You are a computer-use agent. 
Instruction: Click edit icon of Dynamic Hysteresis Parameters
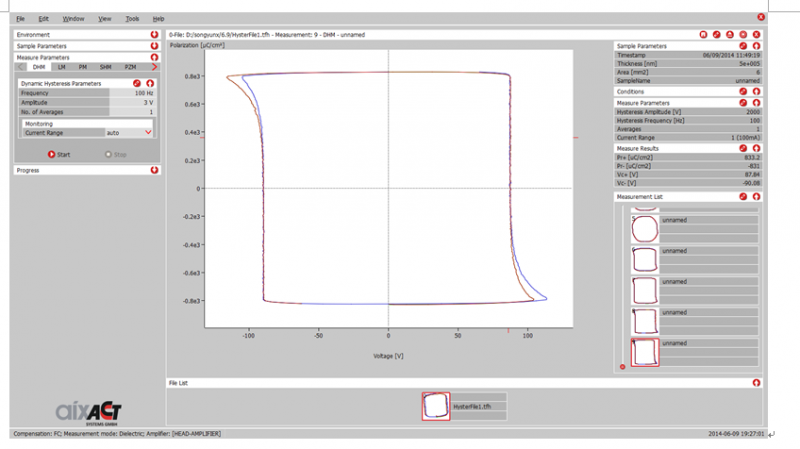point(137,83)
